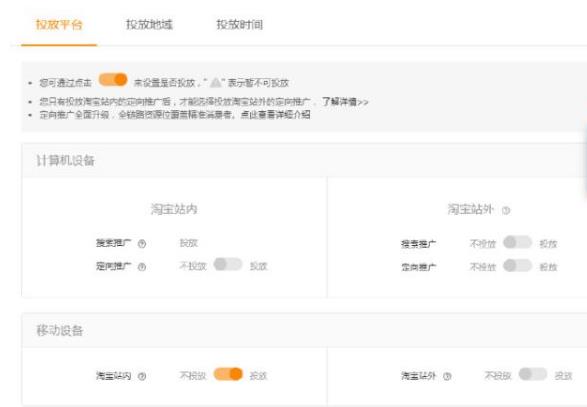Screen dimensions: 587x407
Task: Click help icon beside mobile 淘宝站内
Action: point(142,376)
